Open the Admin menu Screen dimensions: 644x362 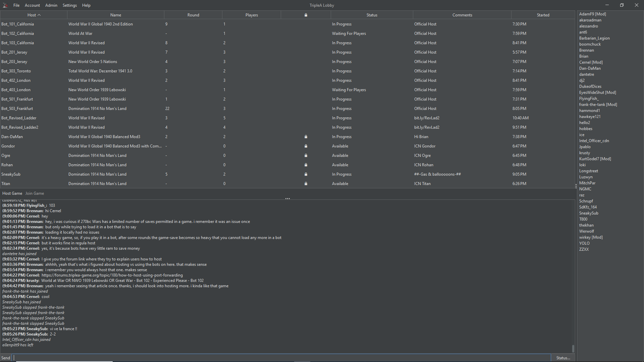pos(51,5)
